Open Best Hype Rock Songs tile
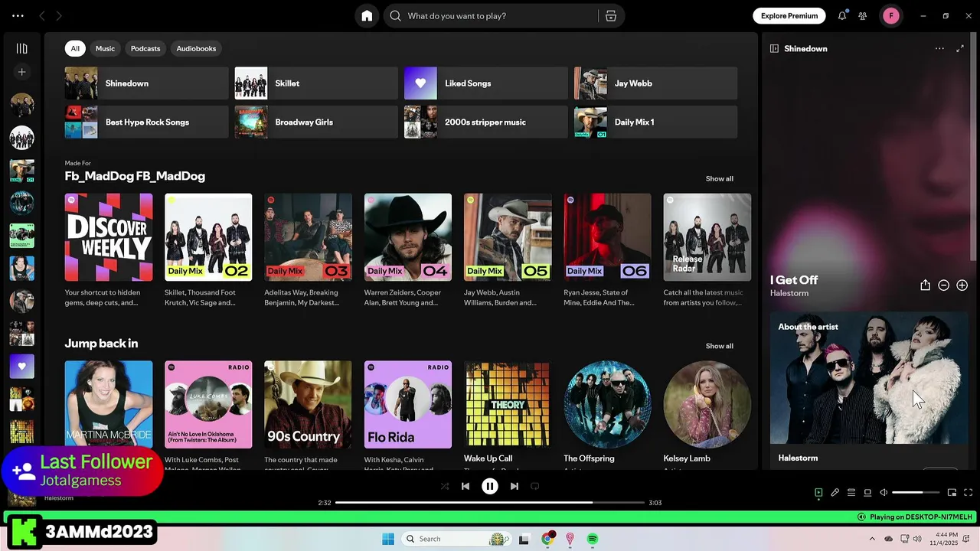980x551 pixels. tap(146, 122)
